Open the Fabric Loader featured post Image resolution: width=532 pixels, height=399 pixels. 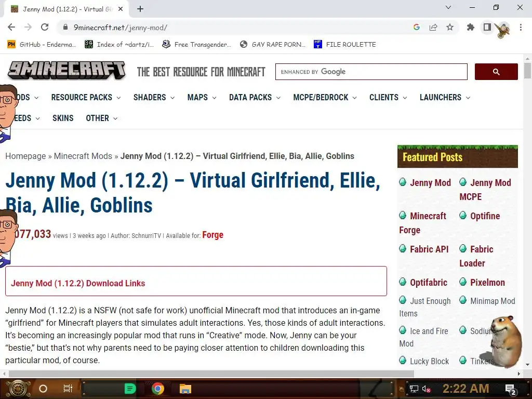476,256
